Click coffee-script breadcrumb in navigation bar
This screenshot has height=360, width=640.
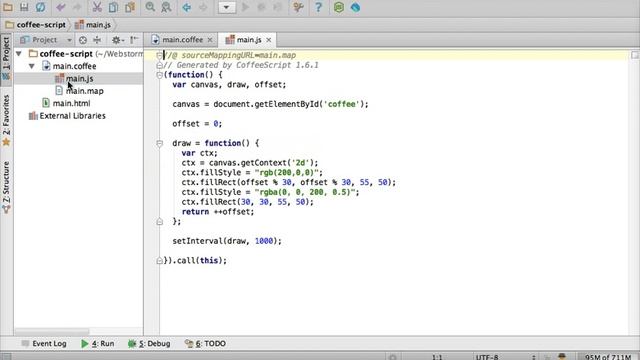pos(36,25)
